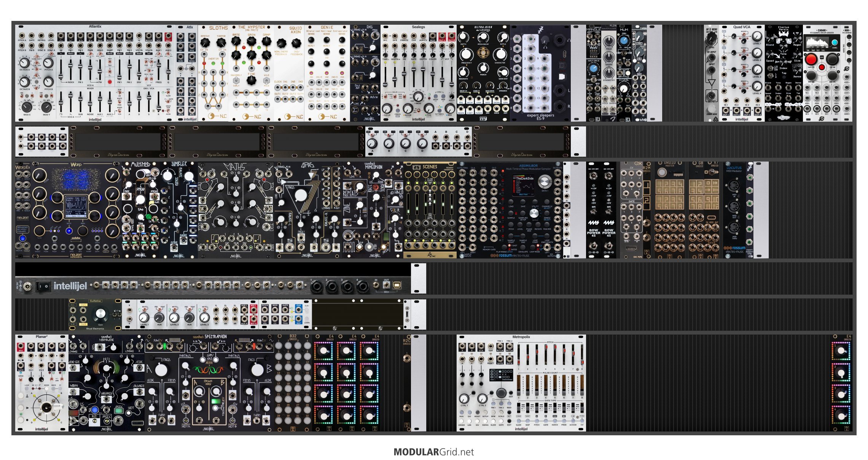
Task: Select the M13 Mini module
Action: (x=712, y=73)
